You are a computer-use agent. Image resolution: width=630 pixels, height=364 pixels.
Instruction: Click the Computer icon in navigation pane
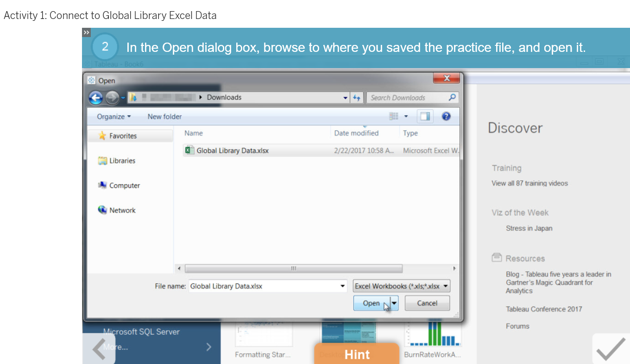pyautogui.click(x=102, y=185)
